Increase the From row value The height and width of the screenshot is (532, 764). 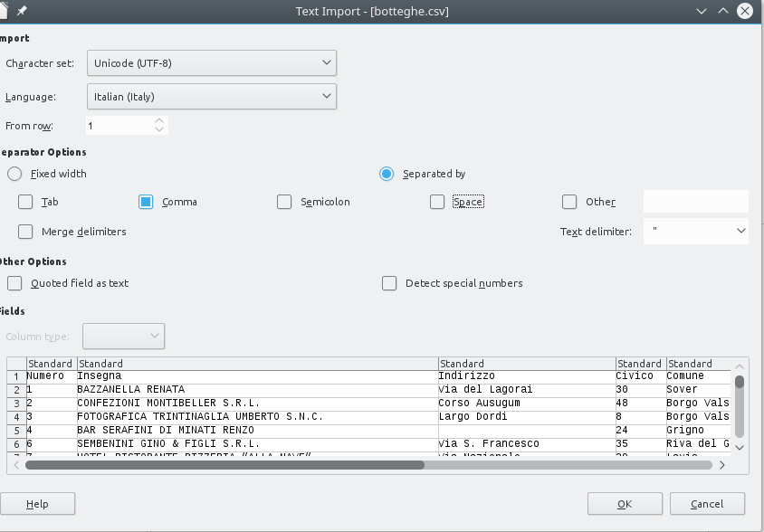point(158,121)
